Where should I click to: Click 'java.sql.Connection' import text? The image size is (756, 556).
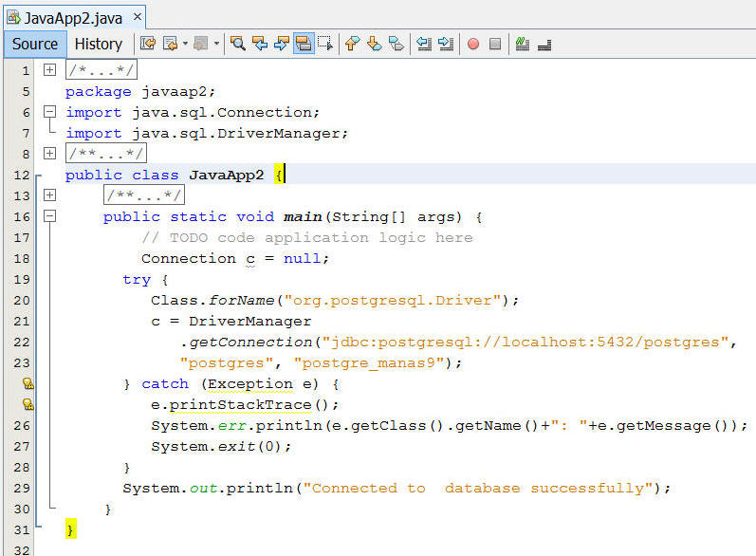click(x=222, y=112)
